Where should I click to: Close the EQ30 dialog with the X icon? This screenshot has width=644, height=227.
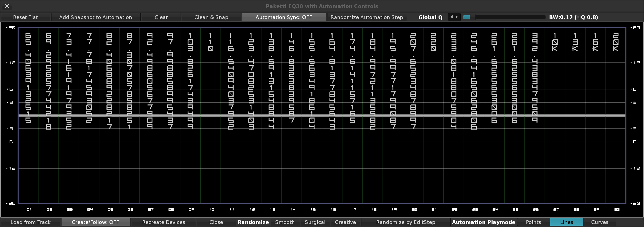pyautogui.click(x=7, y=6)
